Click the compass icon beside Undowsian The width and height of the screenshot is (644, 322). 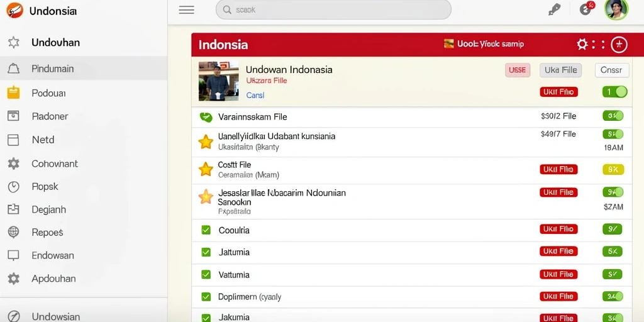tap(14, 316)
